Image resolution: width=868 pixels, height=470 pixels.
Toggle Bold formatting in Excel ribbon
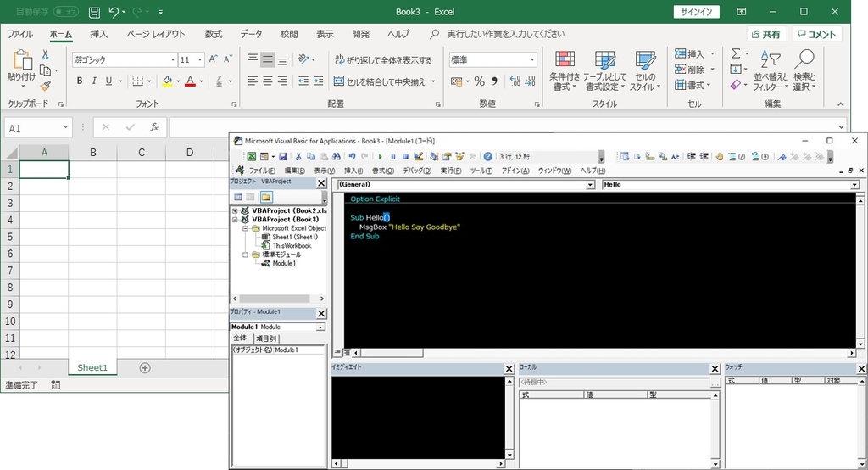pyautogui.click(x=80, y=81)
